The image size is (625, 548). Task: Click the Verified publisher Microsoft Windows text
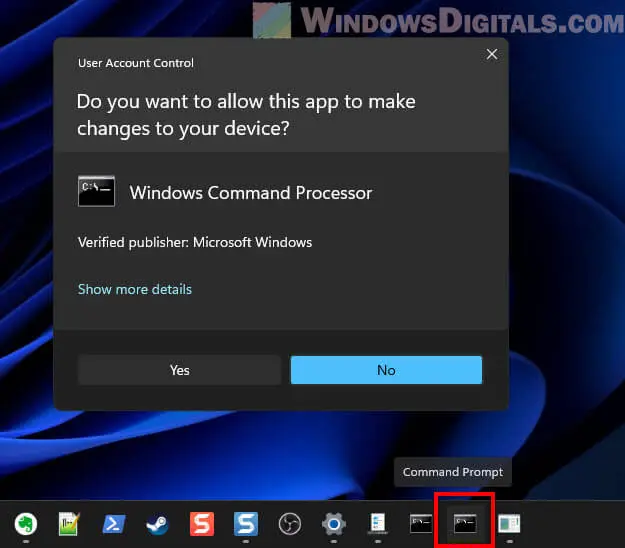(195, 242)
